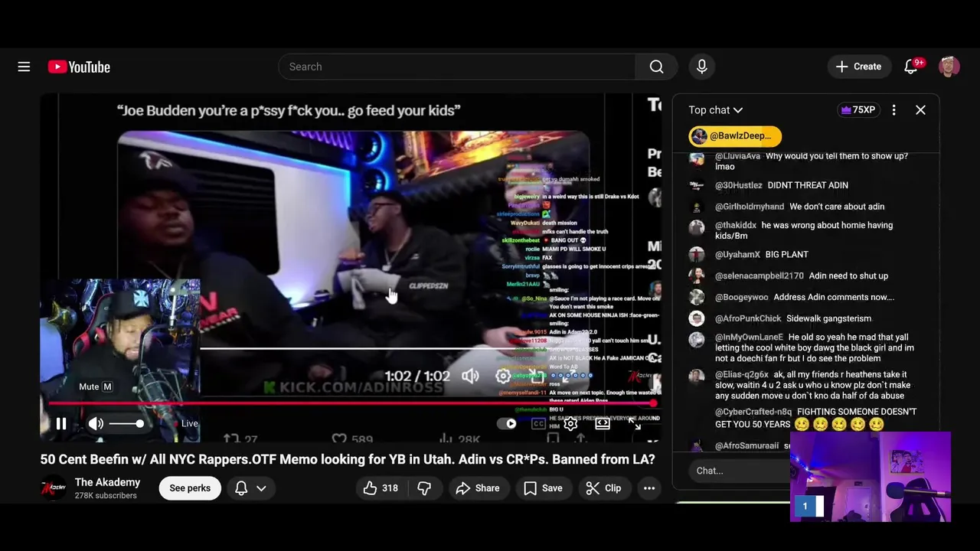Open the account avatar menu
Image resolution: width=980 pixels, height=551 pixels.
[x=949, y=67]
